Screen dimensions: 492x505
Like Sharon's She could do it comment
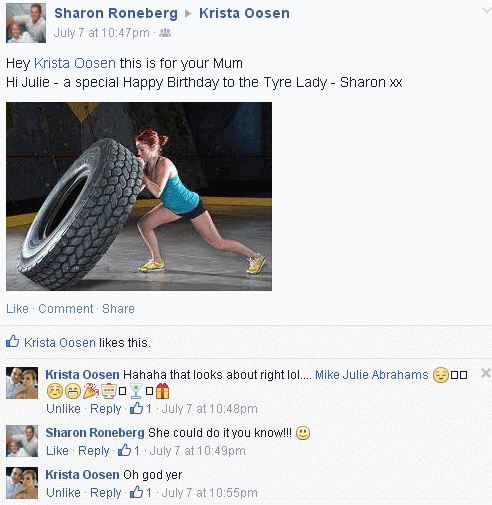pos(57,451)
